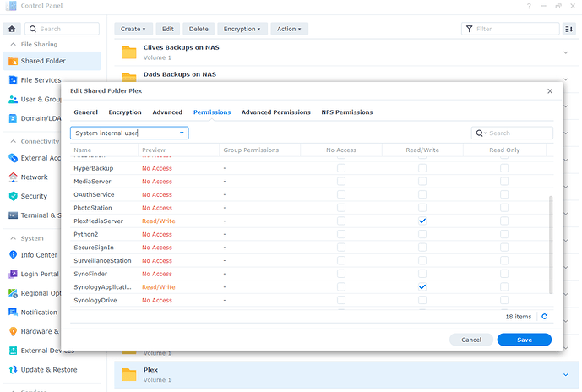Click the permissions list scrollbar

point(551,245)
